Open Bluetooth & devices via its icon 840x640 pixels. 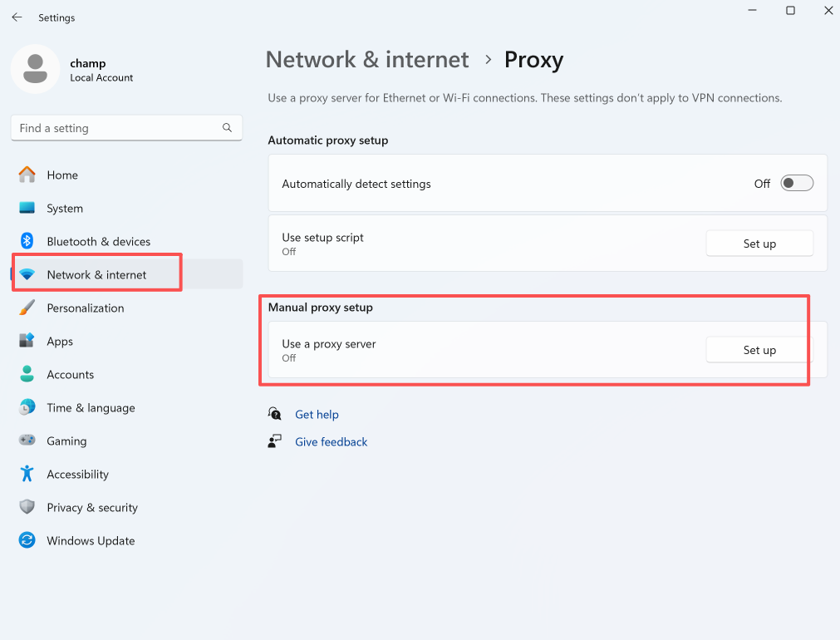[27, 242]
